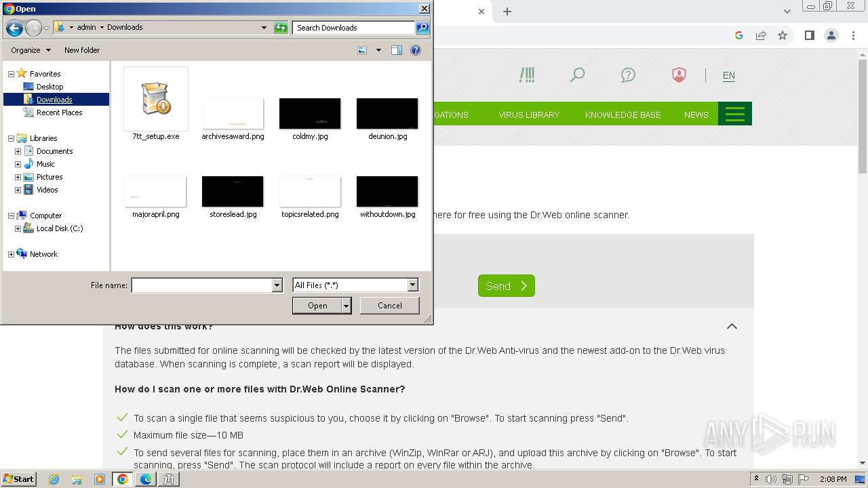
Task: Click the Google icon in address bar
Action: pyautogui.click(x=739, y=35)
